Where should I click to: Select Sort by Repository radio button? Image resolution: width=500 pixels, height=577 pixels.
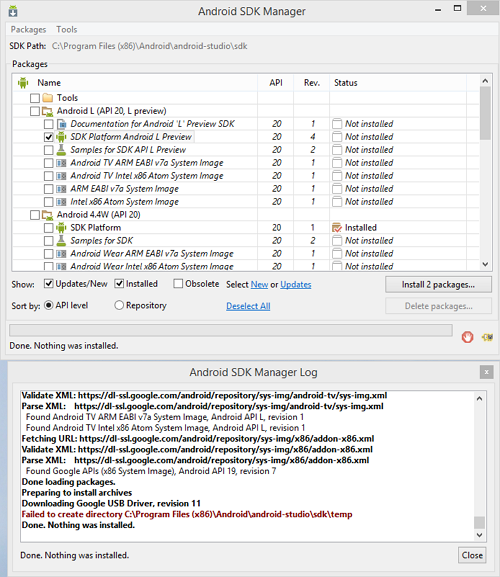pos(119,305)
